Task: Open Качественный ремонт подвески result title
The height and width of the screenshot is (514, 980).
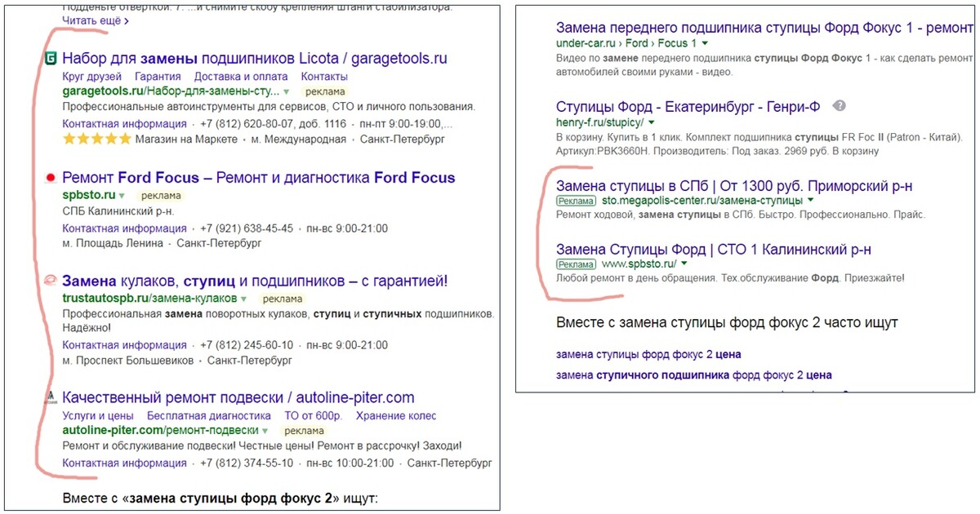Action: click(x=238, y=398)
